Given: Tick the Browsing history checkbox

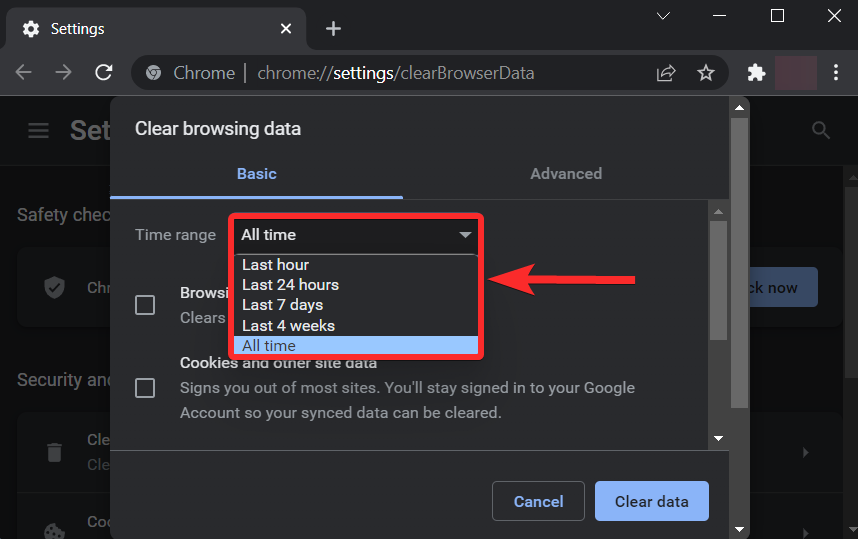Looking at the screenshot, I should click(x=145, y=305).
